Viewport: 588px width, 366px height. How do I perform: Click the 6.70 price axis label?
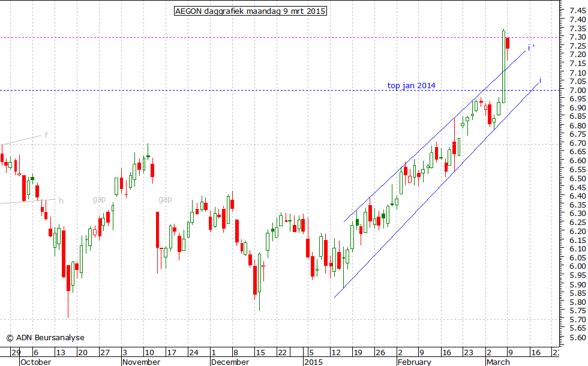point(577,143)
